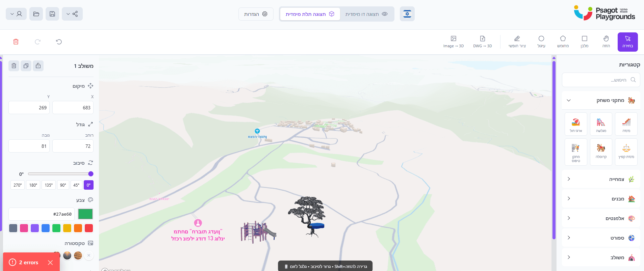Image resolution: width=644 pixels, height=271 pixels.
Task: Switch language via the Israeli flag button
Action: pos(407,14)
